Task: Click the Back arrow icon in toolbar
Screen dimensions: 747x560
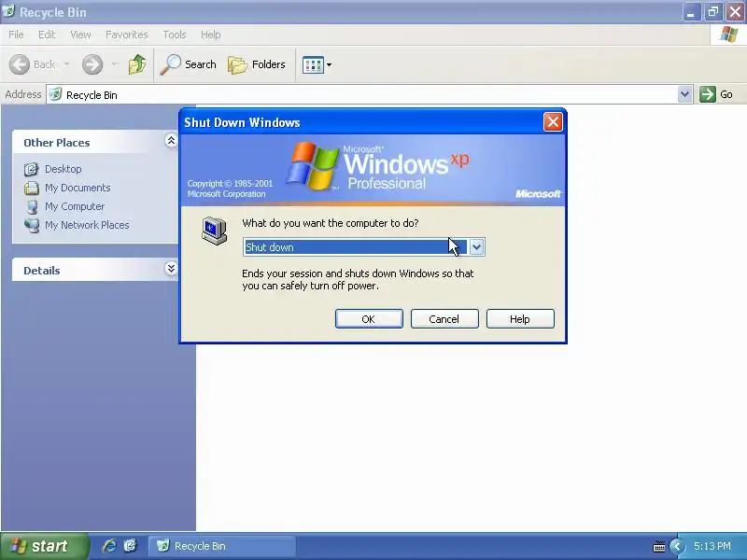Action: tap(20, 64)
